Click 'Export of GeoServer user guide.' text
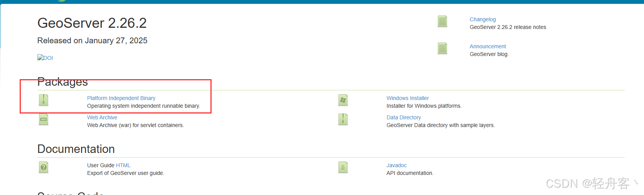This screenshot has width=644, height=195. 126,173
